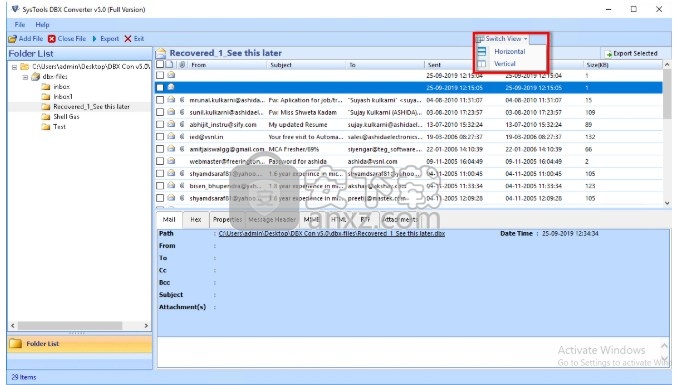Check the abhijit_instru@sify.com email checkbox
674x385 pixels.
[160, 125]
